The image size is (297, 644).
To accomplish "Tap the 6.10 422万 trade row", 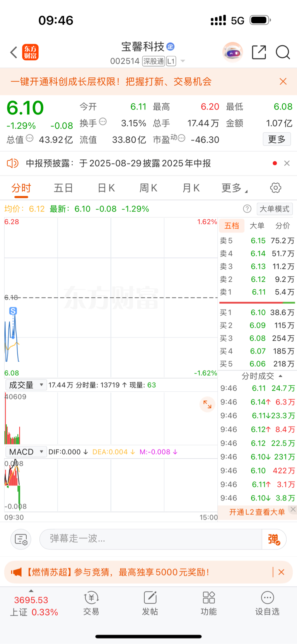I will click(x=258, y=471).
